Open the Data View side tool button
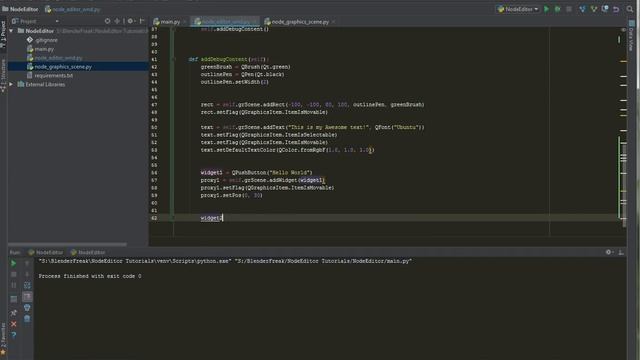The width and height of the screenshot is (640, 360). (x=632, y=37)
